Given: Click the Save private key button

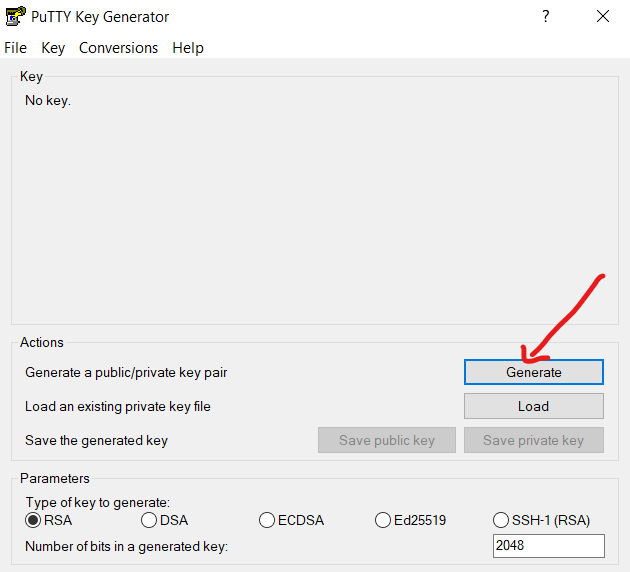Looking at the screenshot, I should [534, 440].
